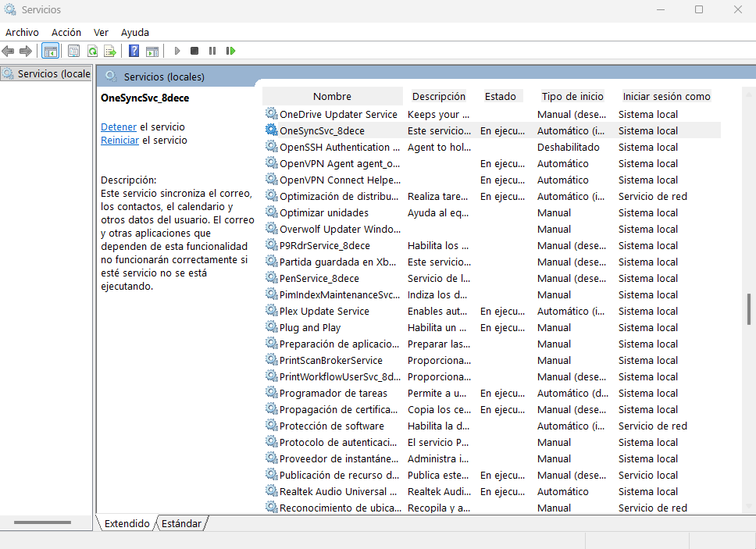Screen dimensions: 756x549
Task: Click gear icon of Plug and Play
Action: pyautogui.click(x=272, y=326)
